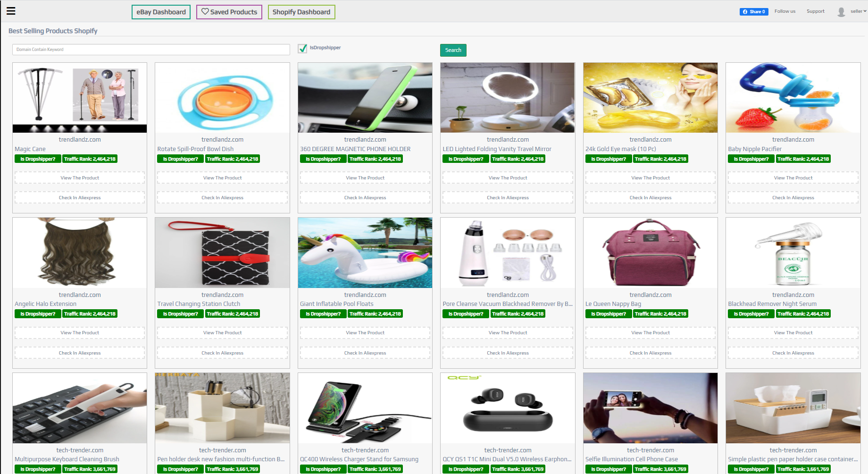Open the Baby Nipple Pacifier image
This screenshot has height=474, width=868.
(x=793, y=98)
